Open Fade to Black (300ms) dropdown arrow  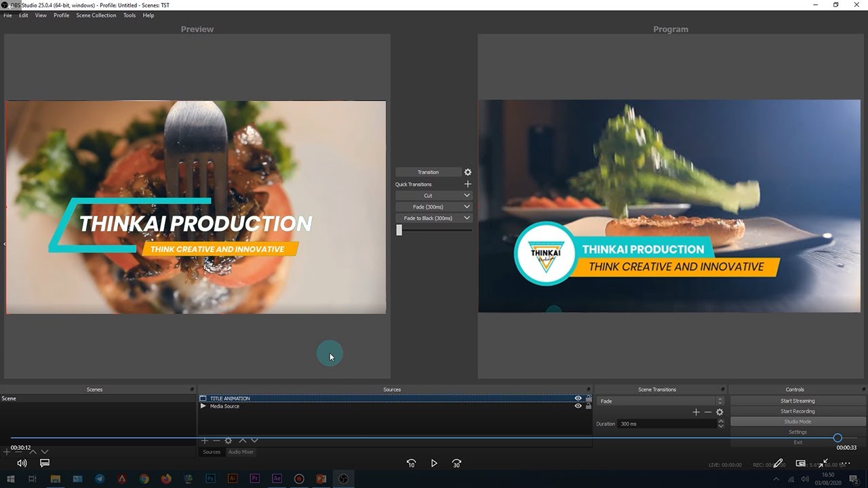coord(467,218)
